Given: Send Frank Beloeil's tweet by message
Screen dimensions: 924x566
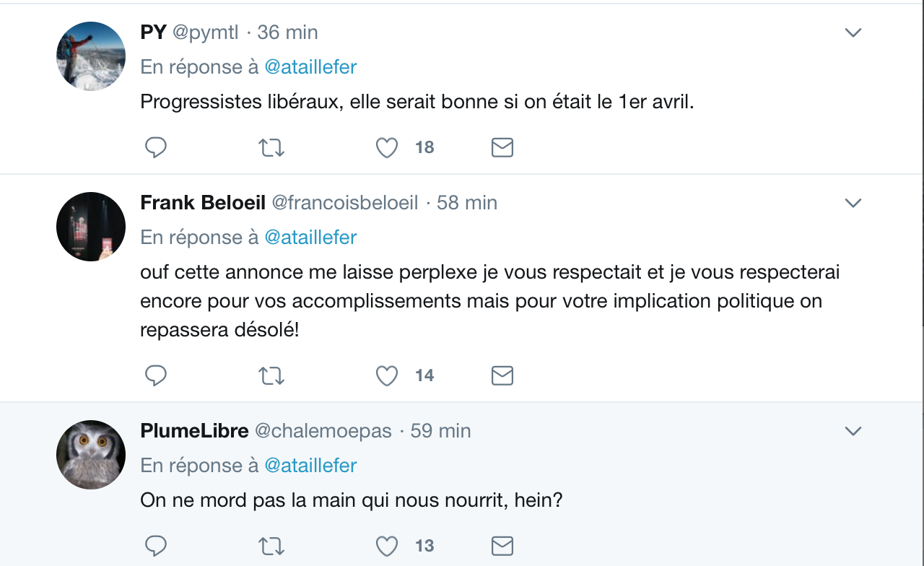Looking at the screenshot, I should [x=502, y=376].
